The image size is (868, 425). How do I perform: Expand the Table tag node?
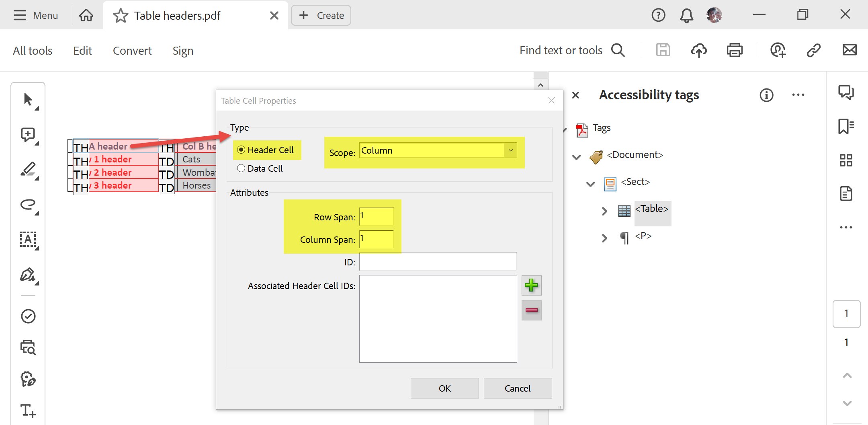pos(604,211)
